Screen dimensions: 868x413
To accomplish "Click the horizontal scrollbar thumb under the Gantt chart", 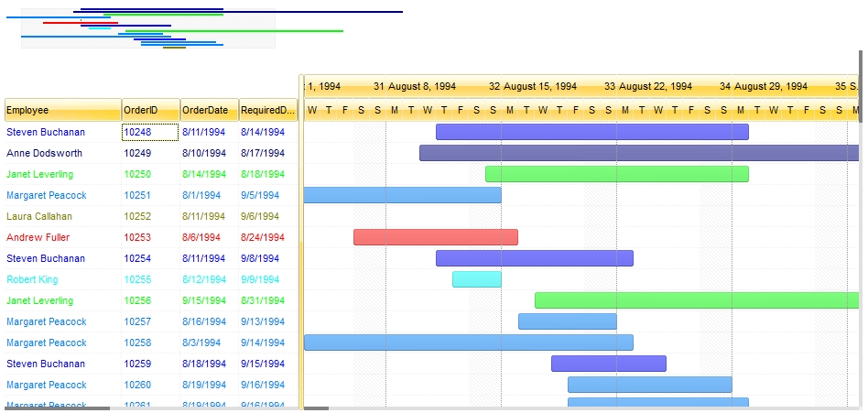I will tap(316, 408).
